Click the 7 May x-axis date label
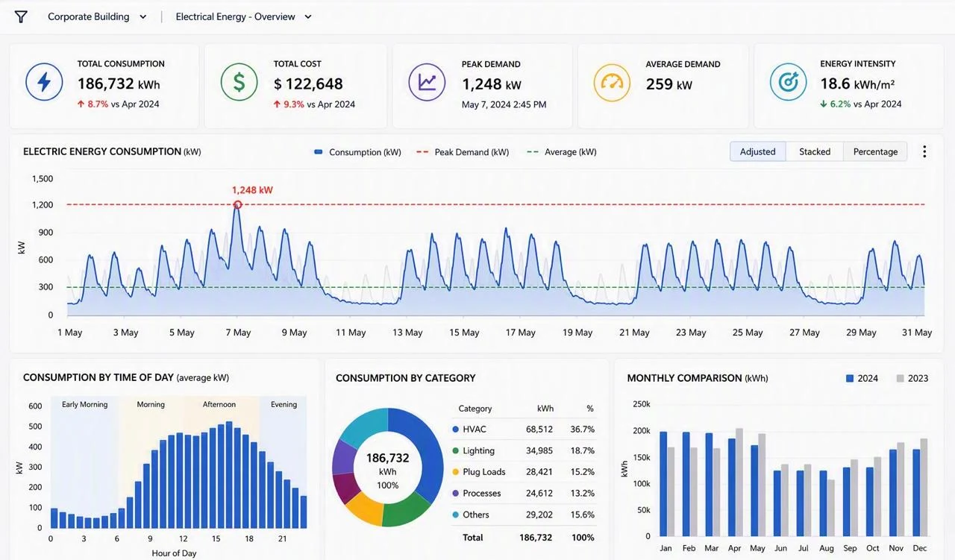The height and width of the screenshot is (560, 955). point(237,333)
